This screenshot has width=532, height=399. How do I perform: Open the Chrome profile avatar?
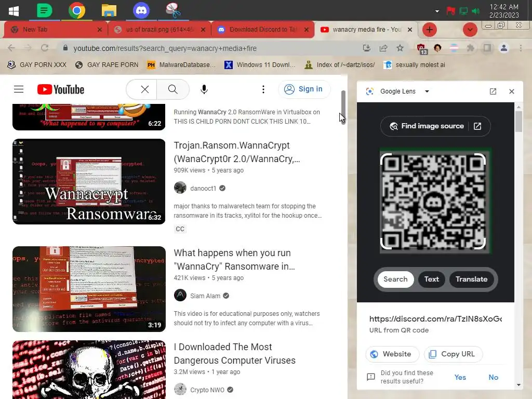click(504, 48)
